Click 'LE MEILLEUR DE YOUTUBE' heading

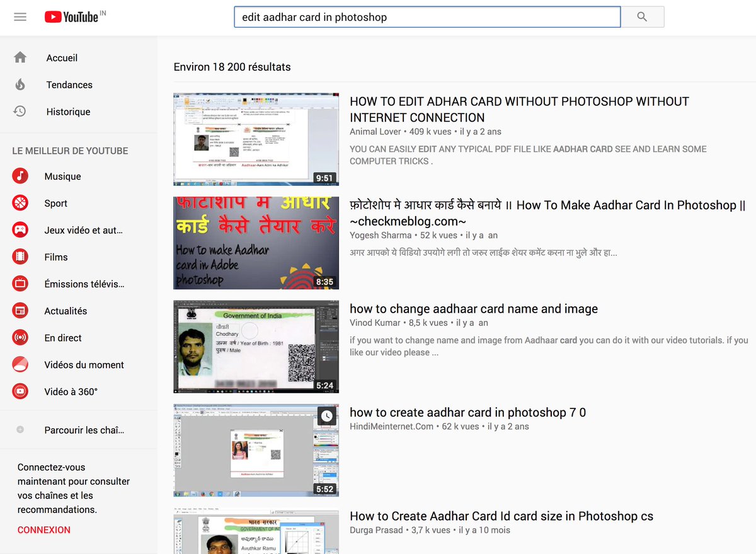70,151
